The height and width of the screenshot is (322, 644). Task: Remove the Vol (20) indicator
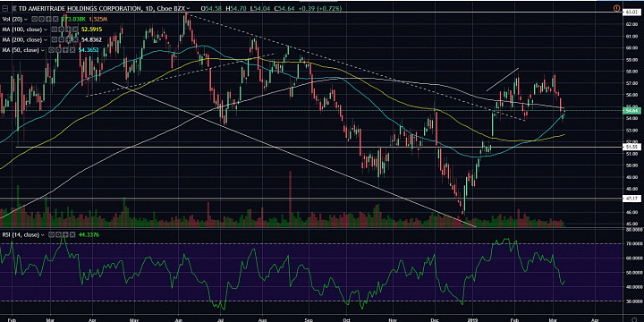click(x=55, y=20)
